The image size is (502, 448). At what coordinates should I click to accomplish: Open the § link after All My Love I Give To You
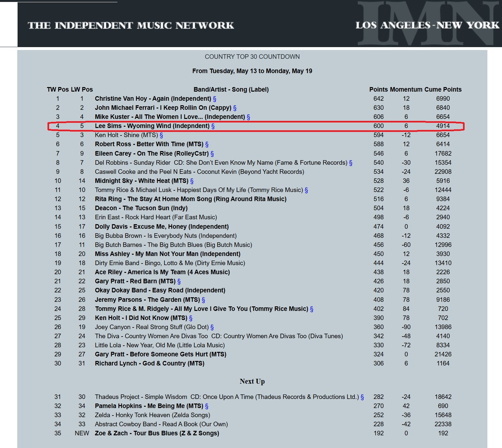tap(311, 309)
